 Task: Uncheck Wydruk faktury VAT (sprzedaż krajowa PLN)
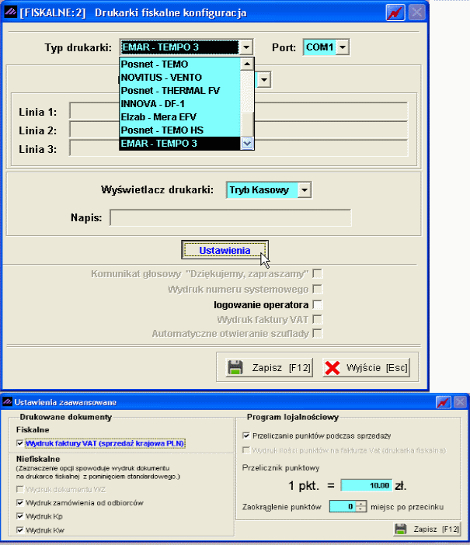pyautogui.click(x=20, y=443)
